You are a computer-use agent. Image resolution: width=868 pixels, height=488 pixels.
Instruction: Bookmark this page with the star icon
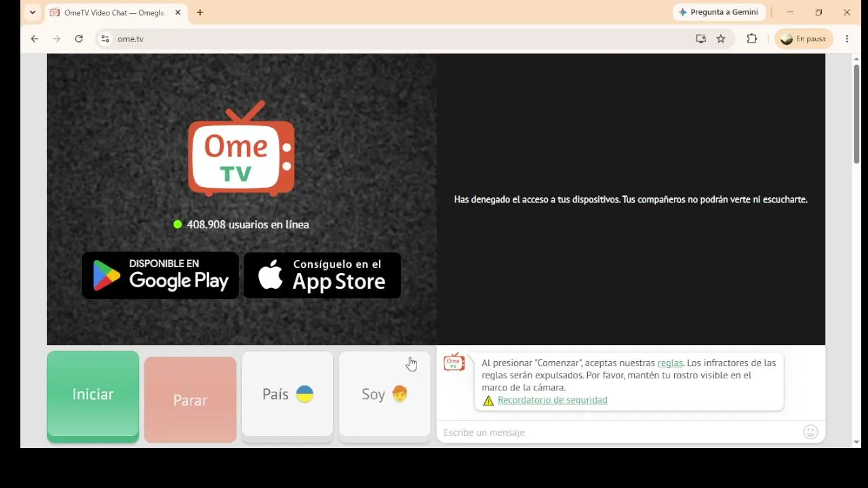click(721, 39)
